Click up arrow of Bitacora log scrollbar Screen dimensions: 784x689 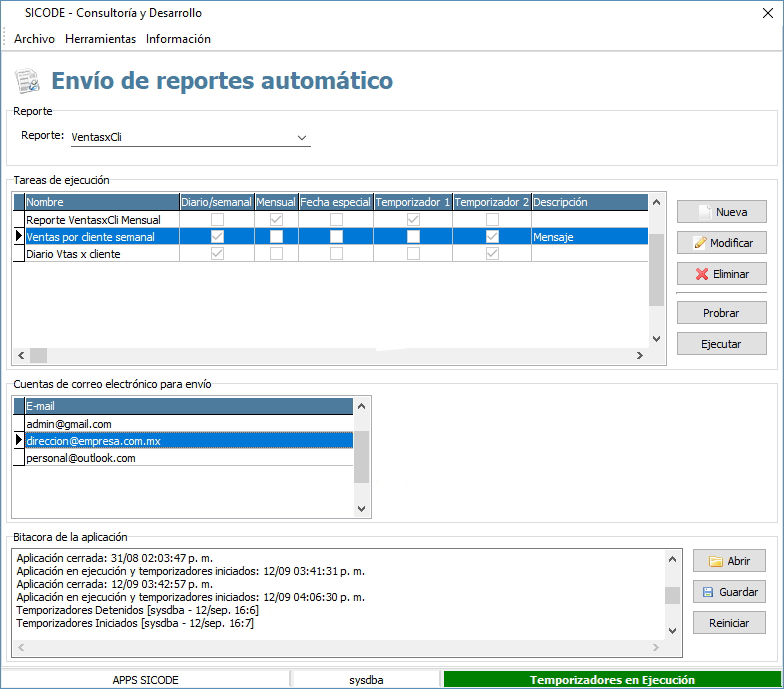tap(672, 559)
